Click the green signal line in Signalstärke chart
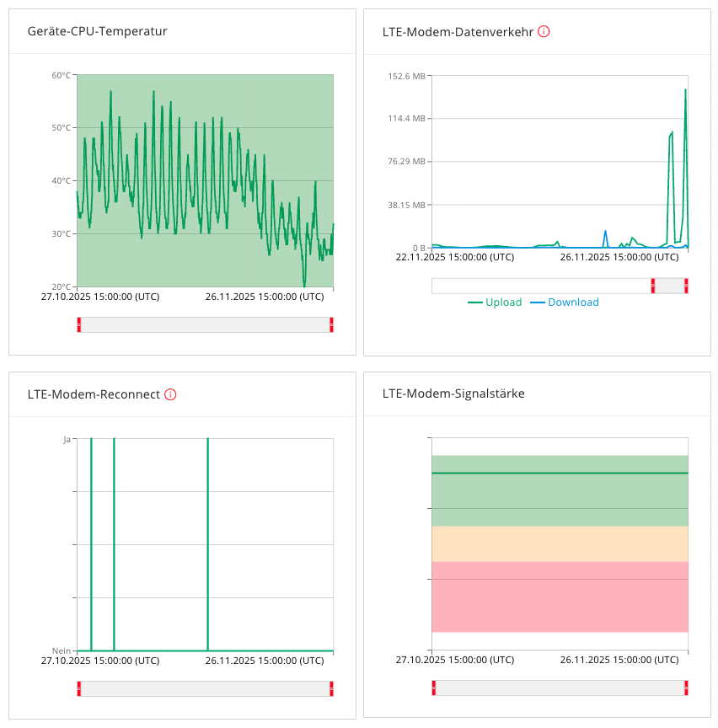Viewport: 718px width, 728px height. [x=560, y=473]
